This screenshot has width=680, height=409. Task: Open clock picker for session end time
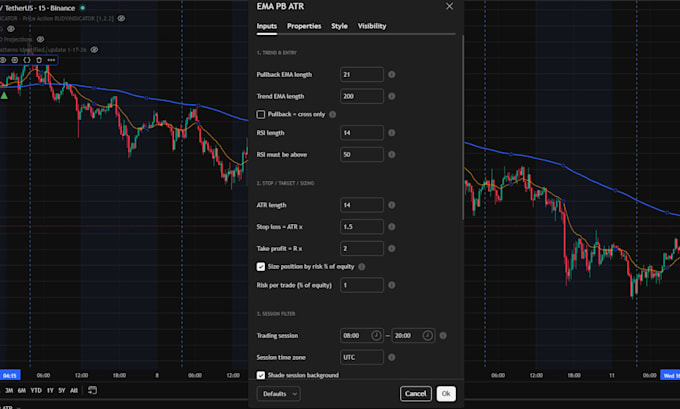pyautogui.click(x=428, y=335)
